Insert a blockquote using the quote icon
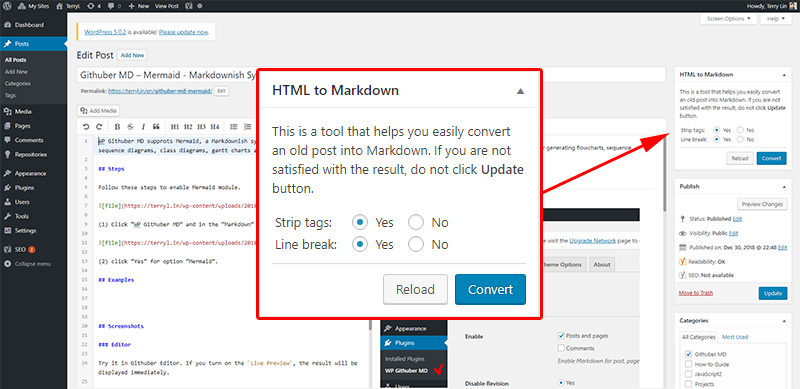800x389 pixels. [156, 127]
